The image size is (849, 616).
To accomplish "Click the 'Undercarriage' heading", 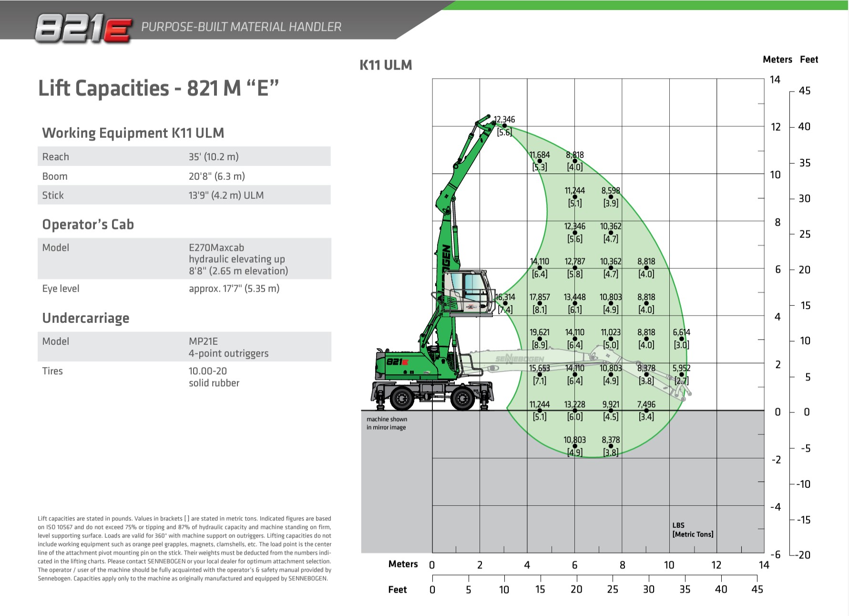I will 86,318.
